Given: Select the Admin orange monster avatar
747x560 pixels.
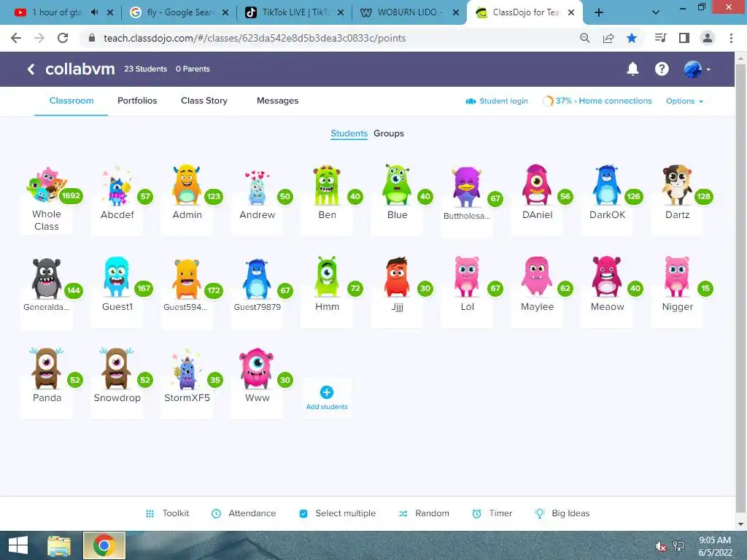Looking at the screenshot, I should (x=187, y=184).
